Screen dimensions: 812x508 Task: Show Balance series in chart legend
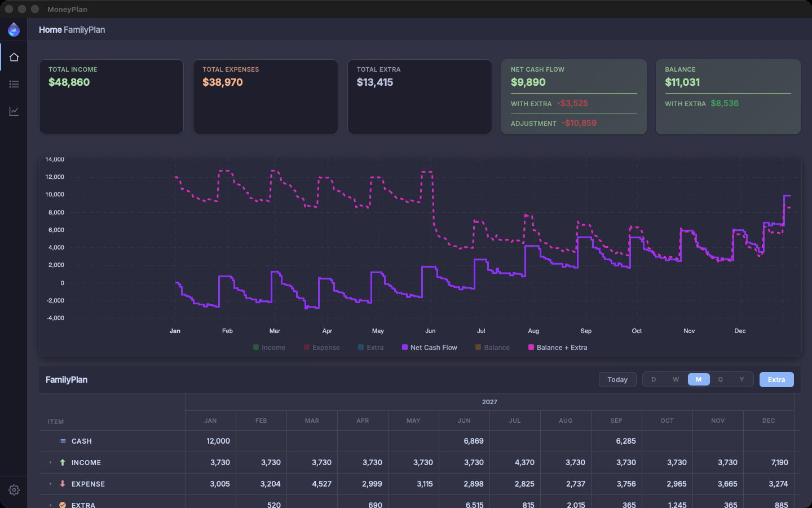pos(493,348)
